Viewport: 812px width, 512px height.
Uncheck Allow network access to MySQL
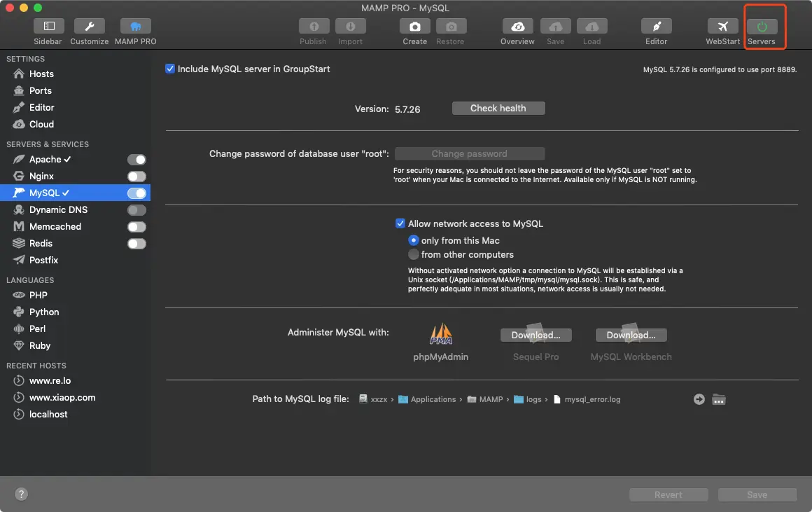pos(400,223)
